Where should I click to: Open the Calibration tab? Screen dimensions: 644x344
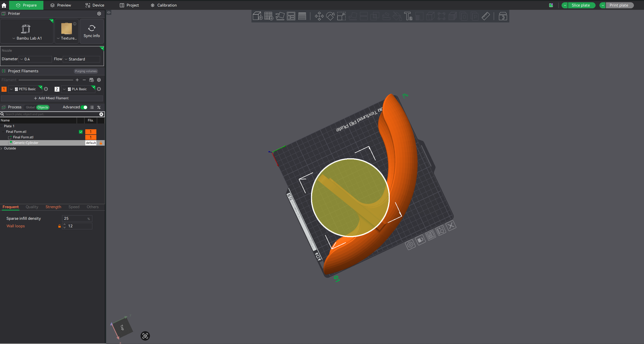[164, 5]
